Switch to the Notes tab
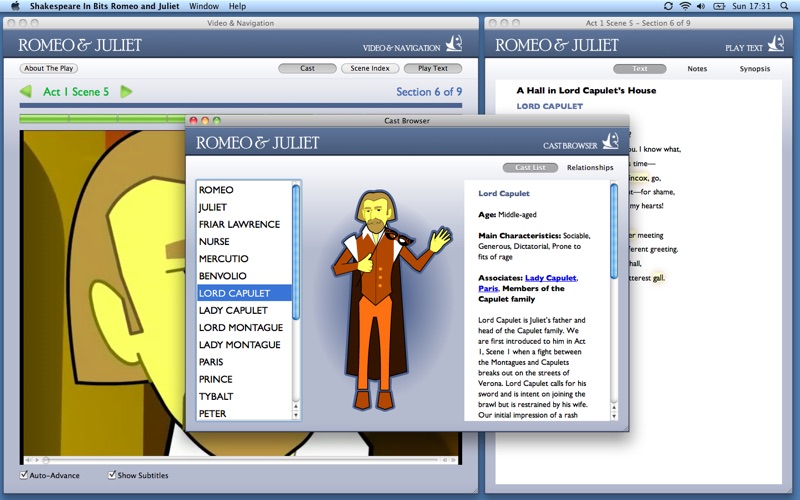Viewport: 800px width, 500px height. [697, 69]
